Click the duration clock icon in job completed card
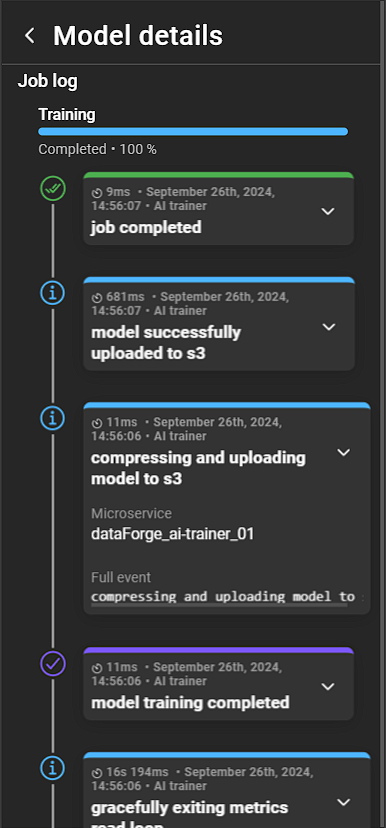 [x=97, y=192]
